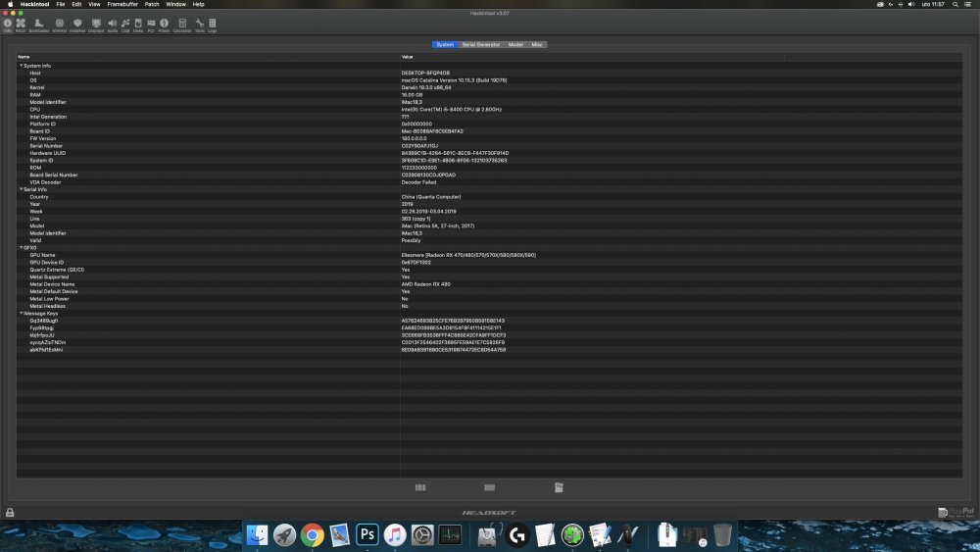Collapse the System Info group
The height and width of the screenshot is (552, 980).
(21, 66)
